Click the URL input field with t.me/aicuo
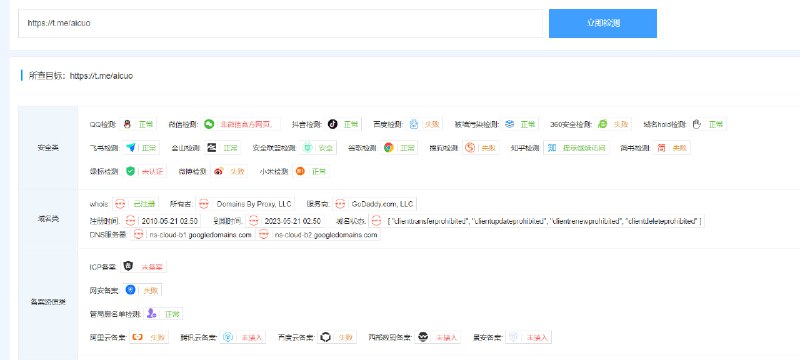The width and height of the screenshot is (800, 360). pos(281,23)
